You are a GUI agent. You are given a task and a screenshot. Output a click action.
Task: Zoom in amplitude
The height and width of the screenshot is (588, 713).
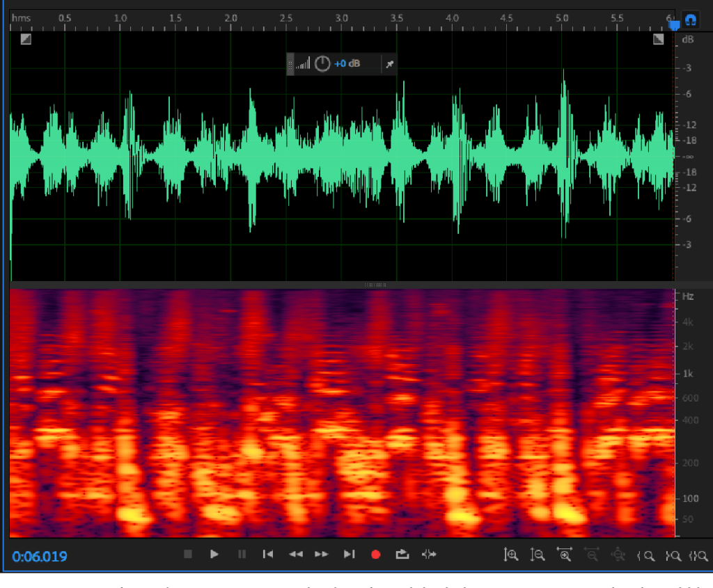coord(510,555)
